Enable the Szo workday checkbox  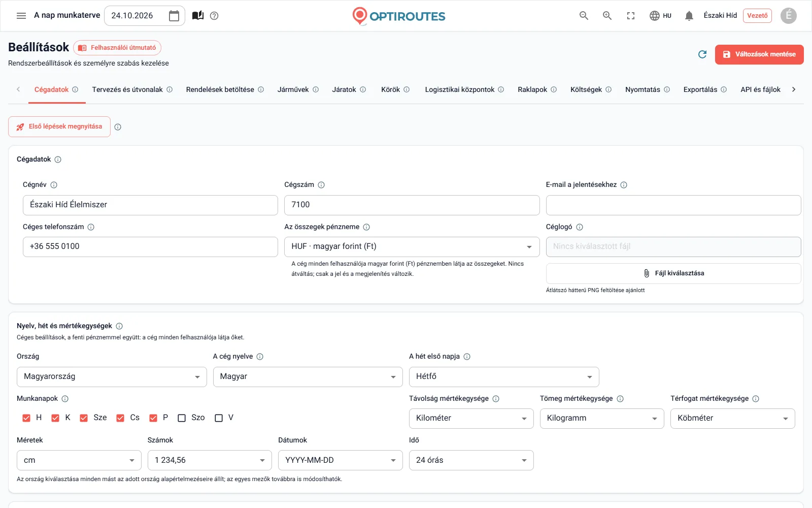[x=182, y=418]
